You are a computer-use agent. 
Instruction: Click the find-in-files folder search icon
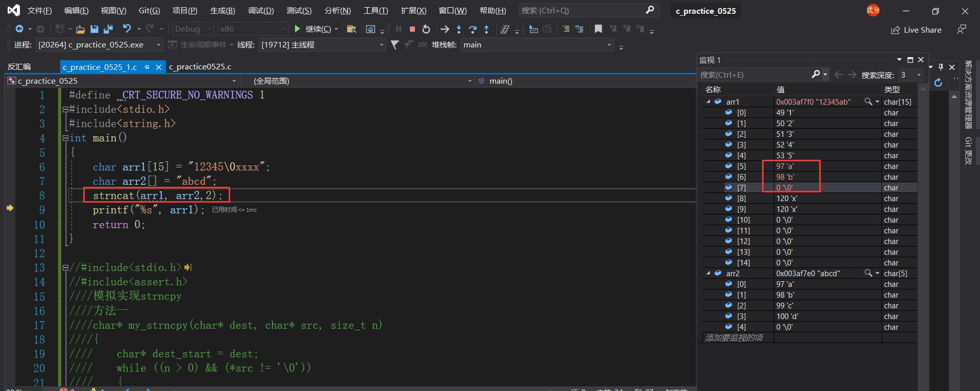click(x=351, y=29)
